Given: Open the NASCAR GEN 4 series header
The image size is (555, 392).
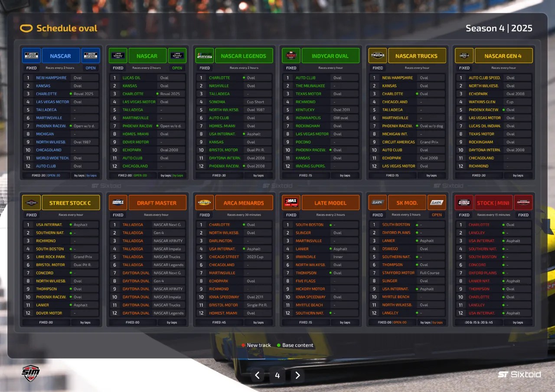Looking at the screenshot, I should (503, 56).
